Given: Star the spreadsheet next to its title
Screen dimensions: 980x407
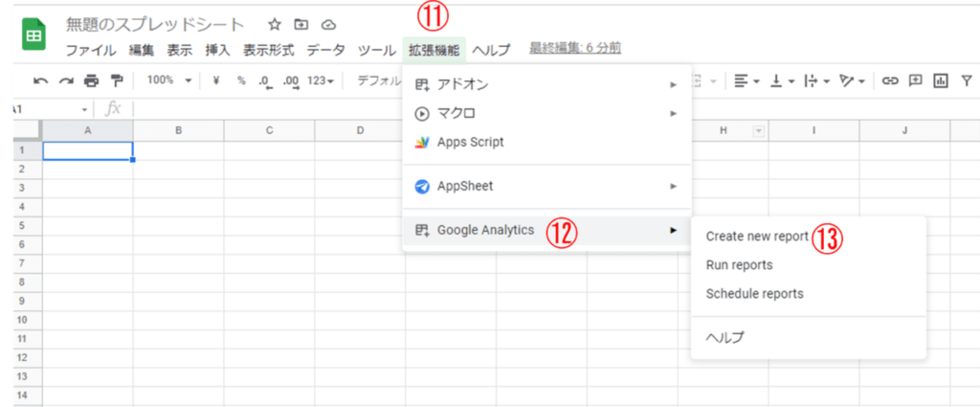Looking at the screenshot, I should coord(275,24).
